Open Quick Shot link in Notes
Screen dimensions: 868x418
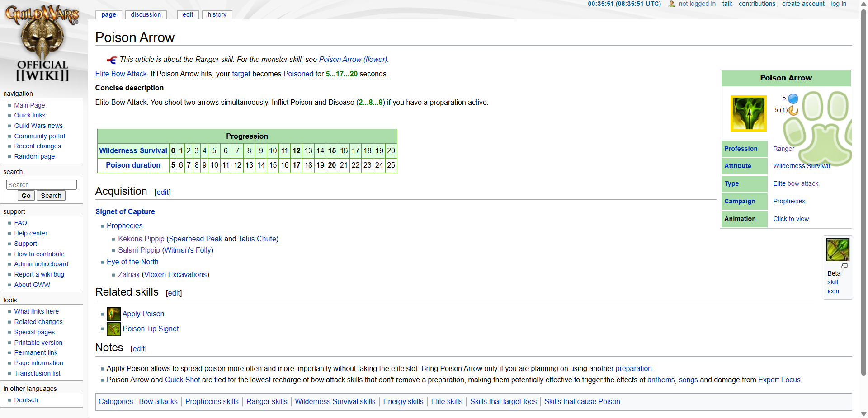pyautogui.click(x=182, y=380)
